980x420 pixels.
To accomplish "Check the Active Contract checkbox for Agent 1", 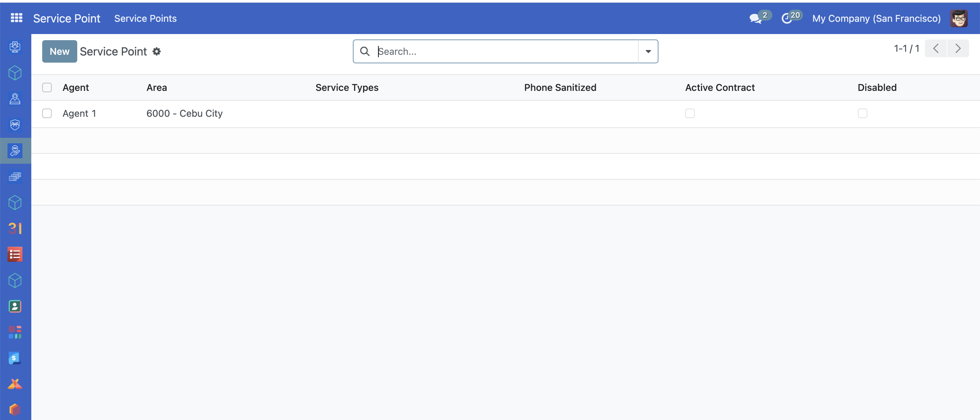I will pyautogui.click(x=690, y=113).
